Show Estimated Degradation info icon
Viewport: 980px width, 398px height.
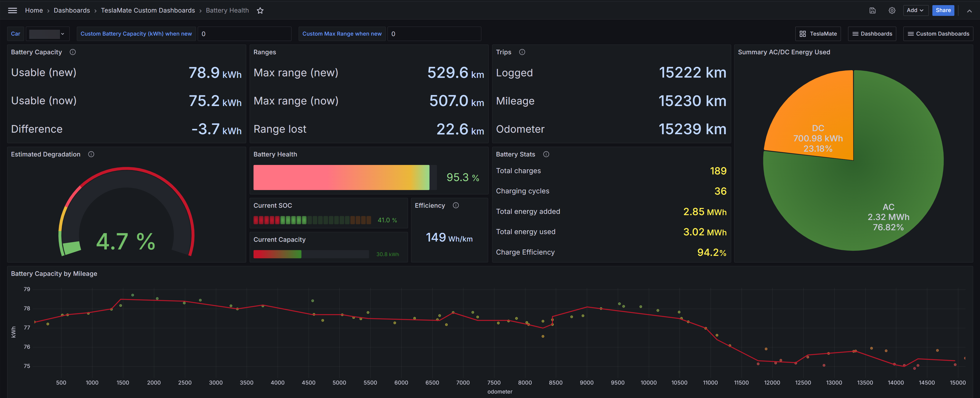[x=91, y=154]
